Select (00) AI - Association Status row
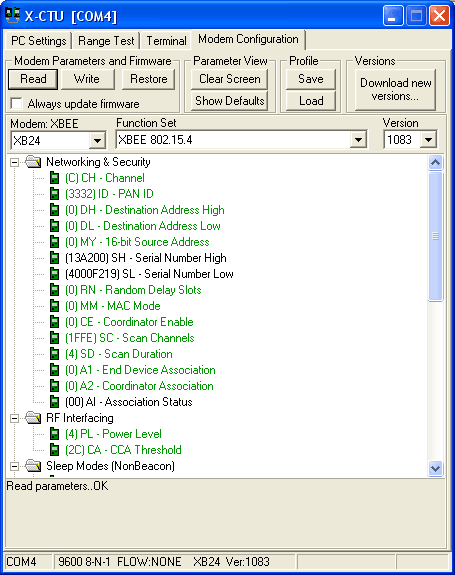 129,402
